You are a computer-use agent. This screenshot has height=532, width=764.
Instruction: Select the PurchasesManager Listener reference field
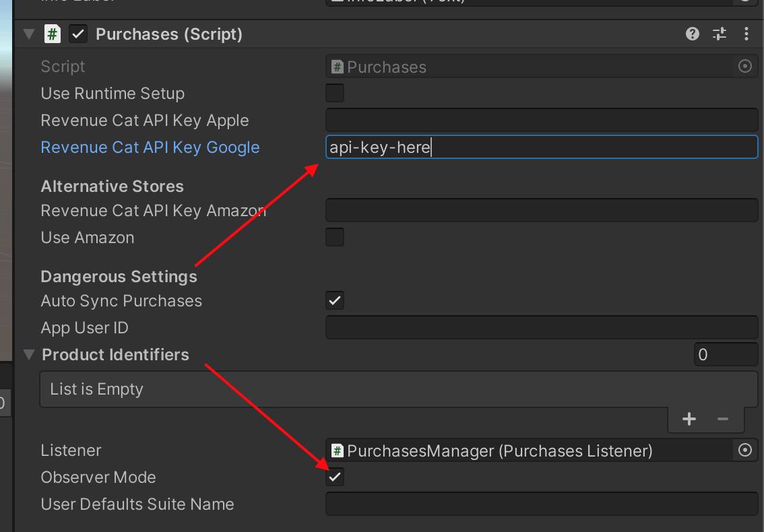529,451
